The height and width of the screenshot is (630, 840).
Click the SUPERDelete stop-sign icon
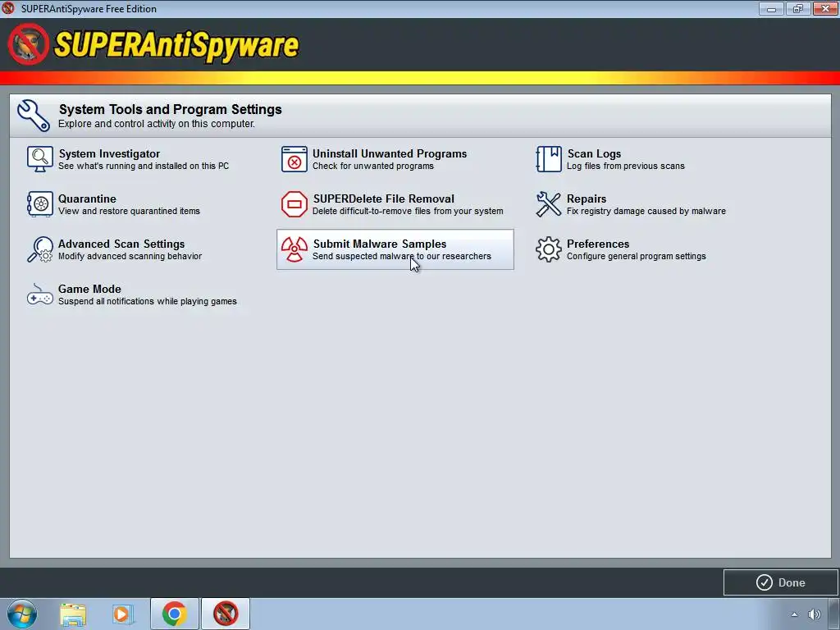tap(294, 204)
